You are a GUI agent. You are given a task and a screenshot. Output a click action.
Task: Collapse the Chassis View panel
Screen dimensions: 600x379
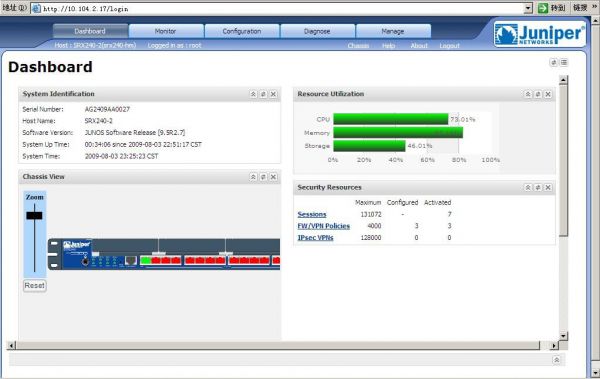point(253,176)
